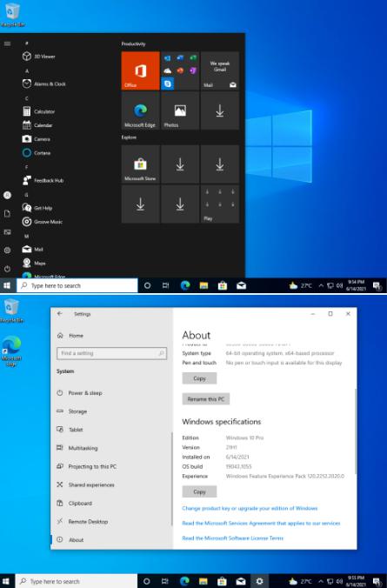Click the letter C header in app list
Image resolution: width=387 pixels, height=588 pixels.
coord(27,98)
